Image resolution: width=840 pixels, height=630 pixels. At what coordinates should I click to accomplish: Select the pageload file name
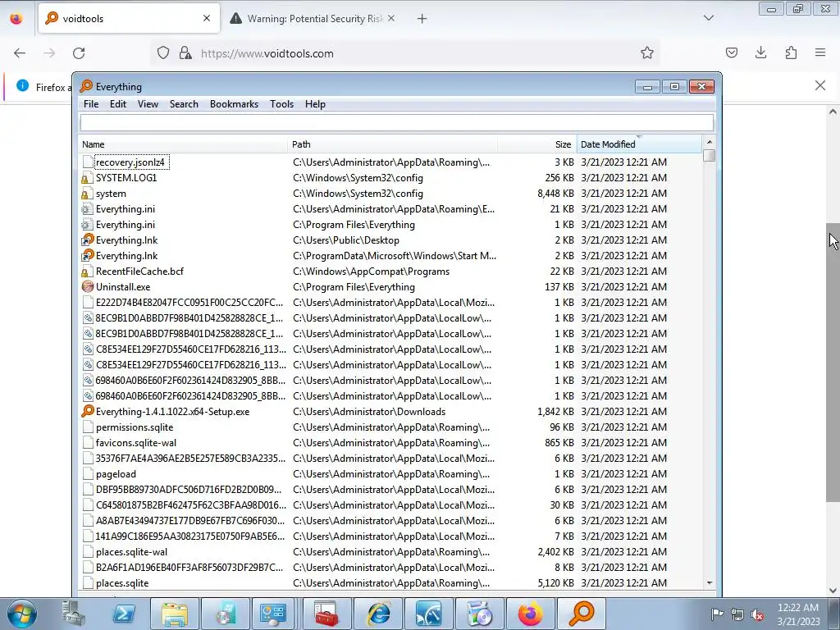[x=116, y=474]
